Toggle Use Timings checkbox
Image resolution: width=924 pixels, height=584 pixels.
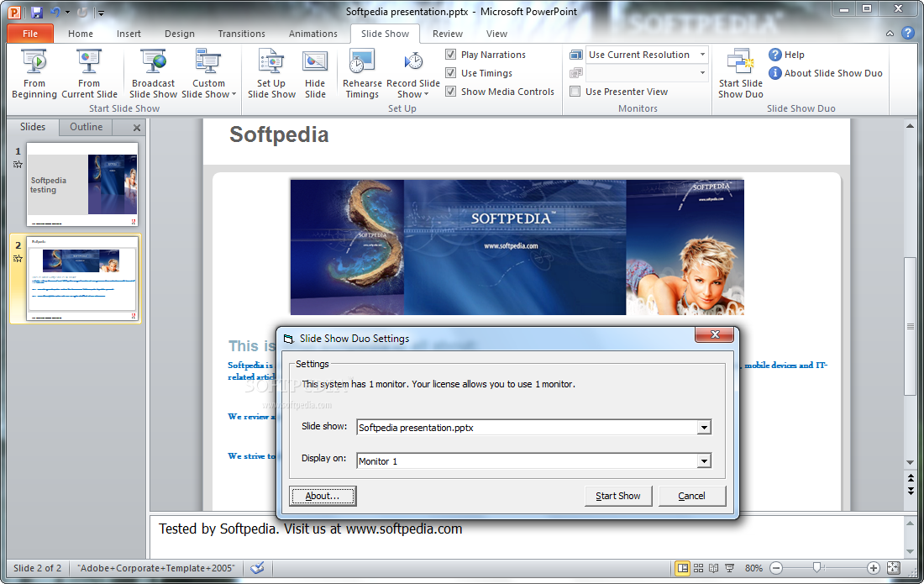coord(451,73)
